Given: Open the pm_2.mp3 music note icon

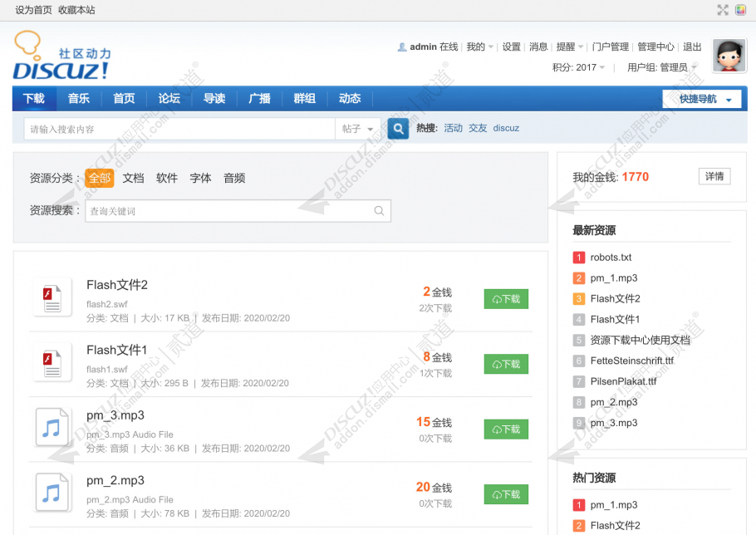Looking at the screenshot, I should [x=52, y=493].
